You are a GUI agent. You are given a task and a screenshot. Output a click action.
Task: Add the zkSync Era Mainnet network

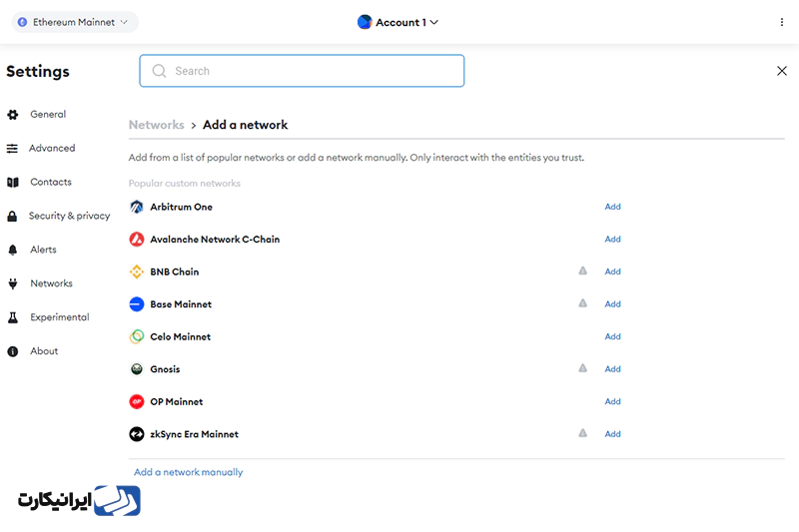click(x=612, y=434)
